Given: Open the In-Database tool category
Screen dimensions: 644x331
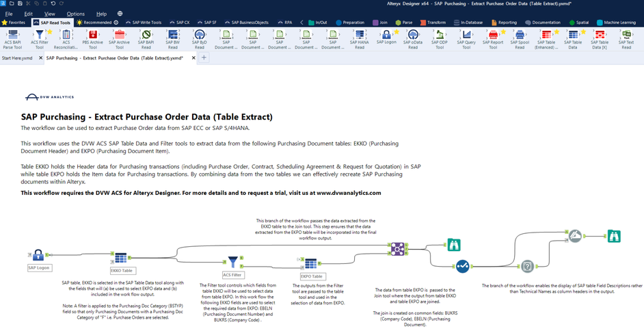Looking at the screenshot, I should click(x=468, y=23).
